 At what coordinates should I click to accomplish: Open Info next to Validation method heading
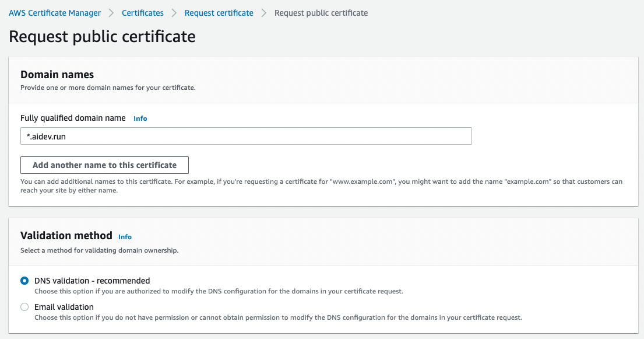125,237
